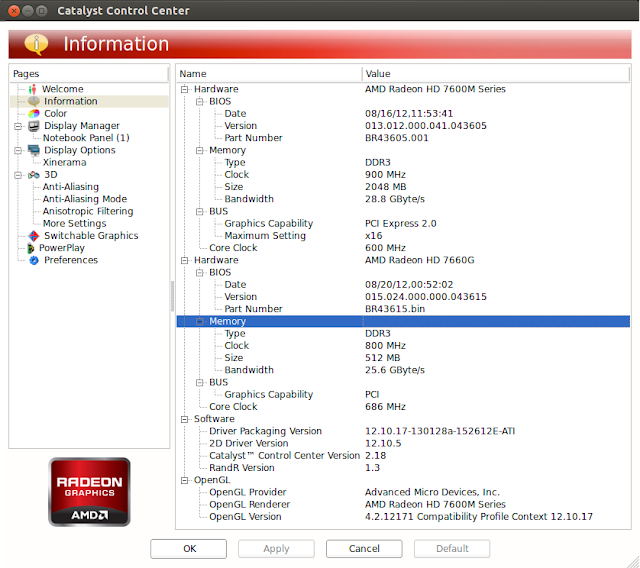Viewport: 640px width, 568px height.
Task: Click the Information page icon in sidebar
Action: tap(33, 101)
